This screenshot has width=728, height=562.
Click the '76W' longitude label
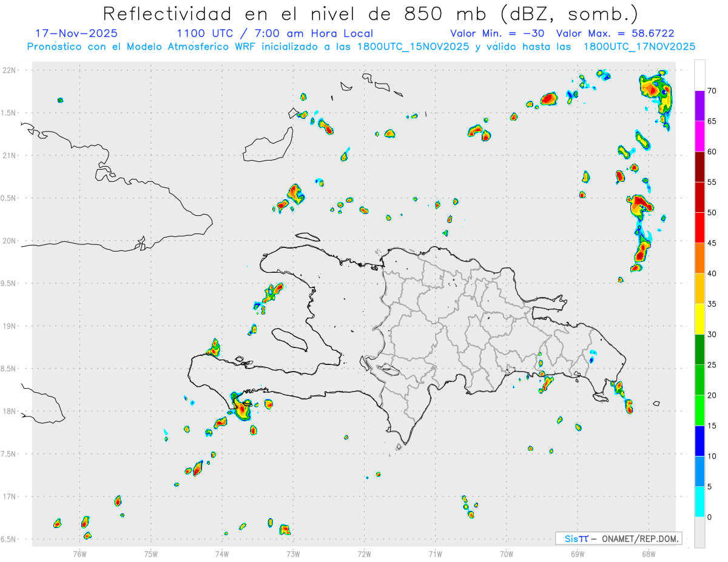(x=79, y=553)
